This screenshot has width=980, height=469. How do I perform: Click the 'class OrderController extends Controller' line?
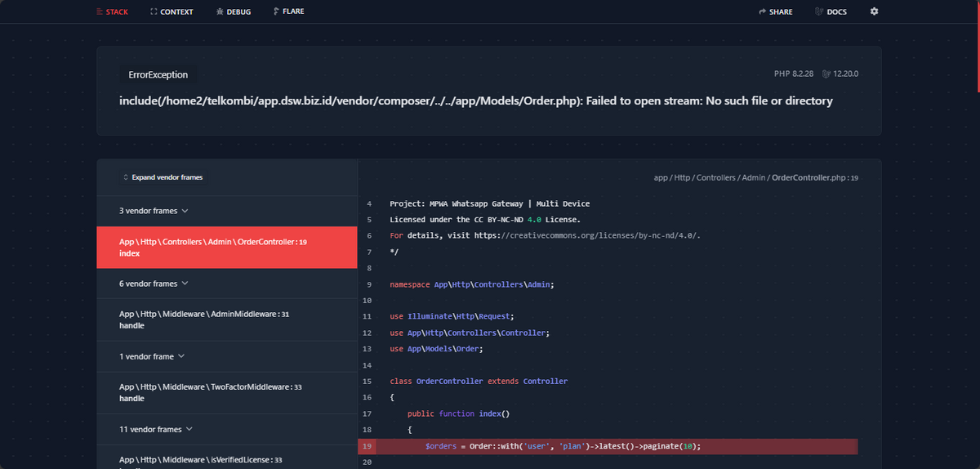[479, 382]
